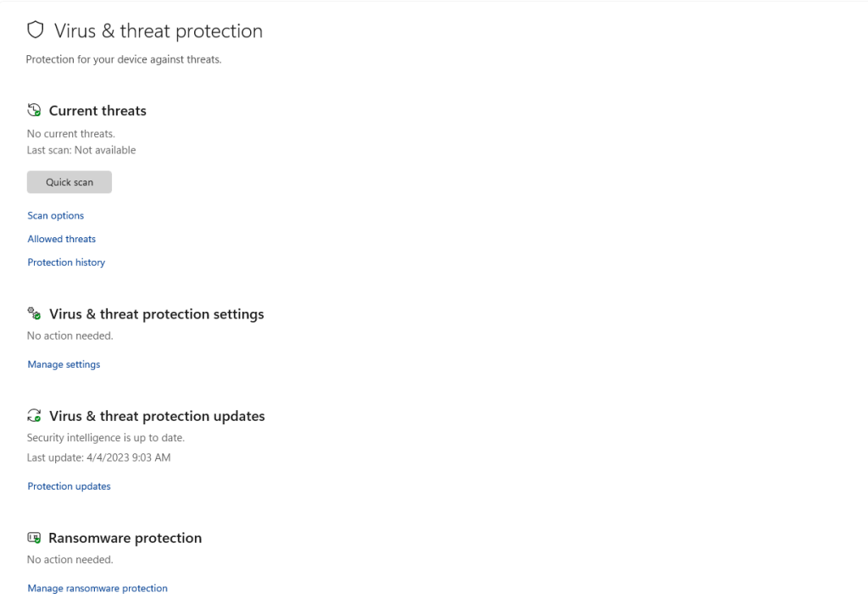The height and width of the screenshot is (615, 868).
Task: Click the Ransomware protection icon
Action: (x=34, y=538)
